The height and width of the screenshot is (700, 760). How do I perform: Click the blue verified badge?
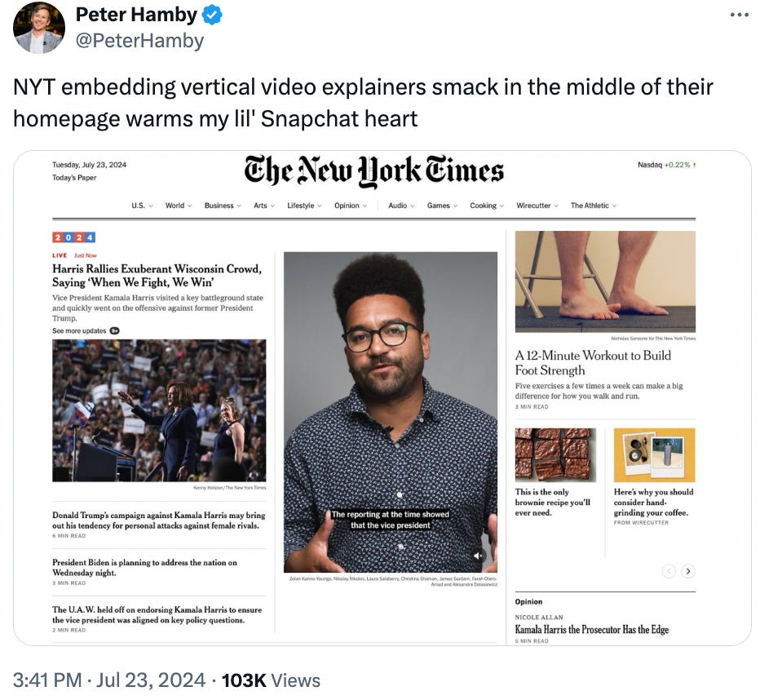pyautogui.click(x=212, y=15)
